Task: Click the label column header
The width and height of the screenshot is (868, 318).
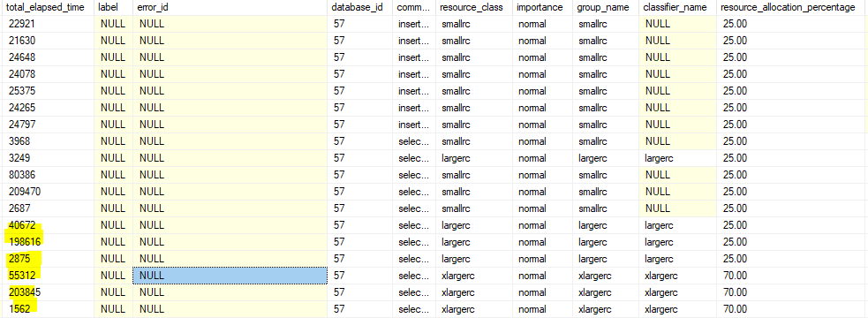Action: click(x=113, y=8)
